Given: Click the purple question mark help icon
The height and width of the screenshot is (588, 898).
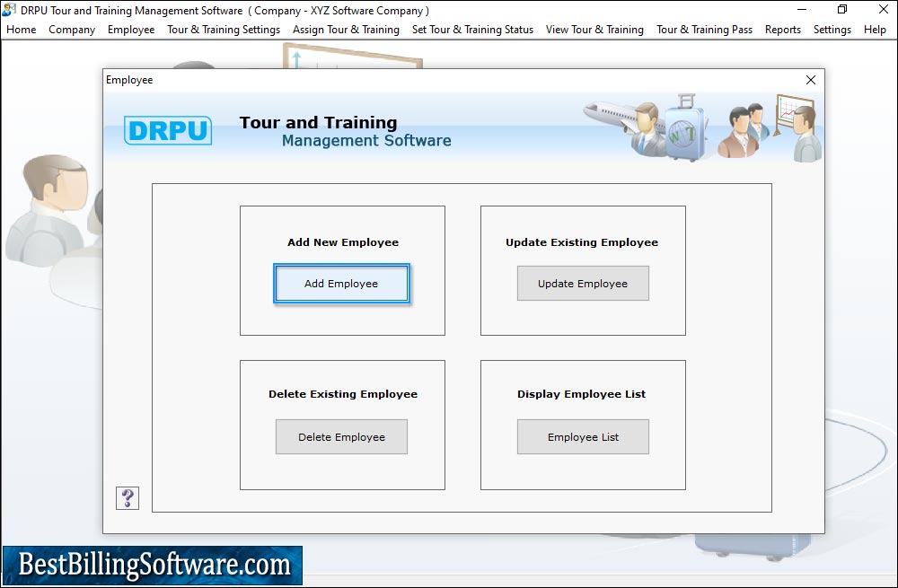Looking at the screenshot, I should point(128,497).
